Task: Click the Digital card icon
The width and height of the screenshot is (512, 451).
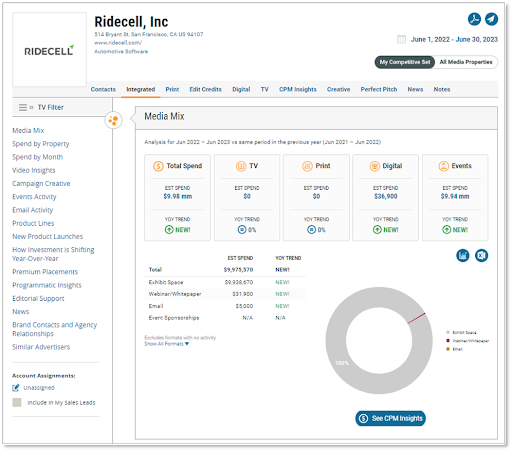Action: coord(375,166)
